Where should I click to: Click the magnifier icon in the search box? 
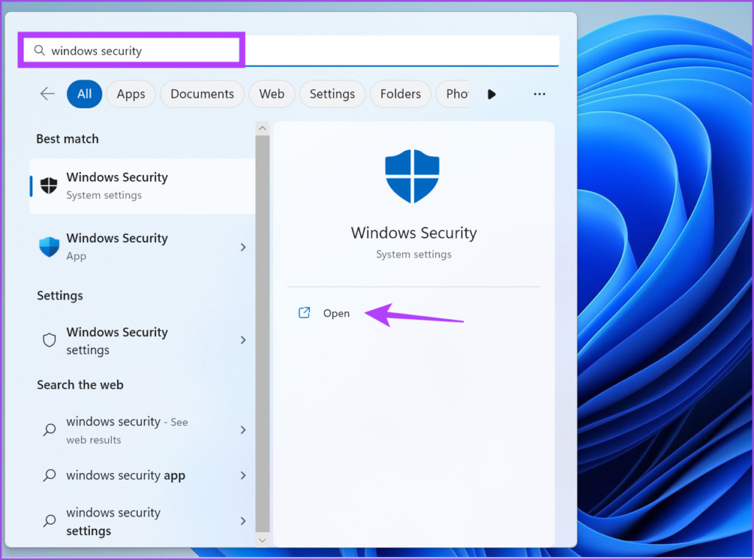coord(40,51)
